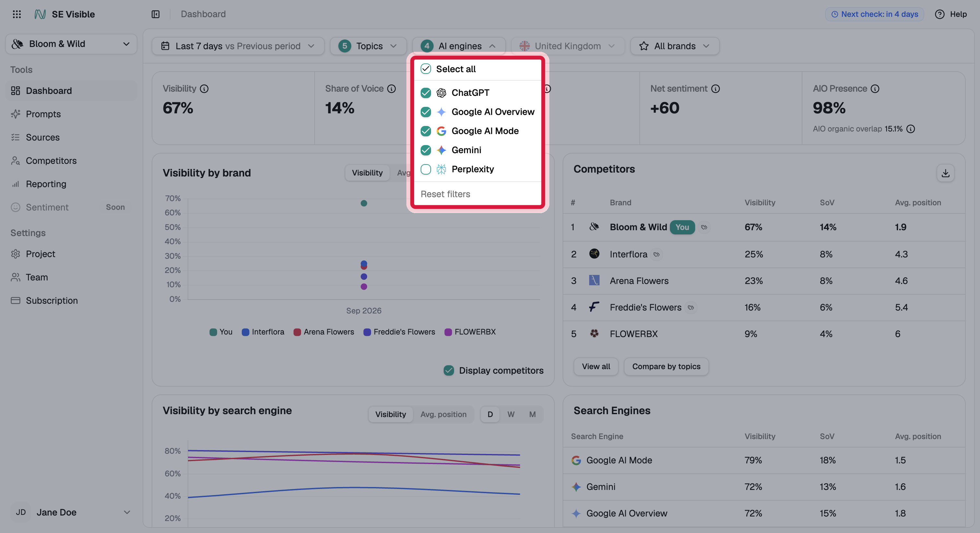This screenshot has width=980, height=533.
Task: Click the Google AI Overview icon in Search Engines
Action: point(576,514)
